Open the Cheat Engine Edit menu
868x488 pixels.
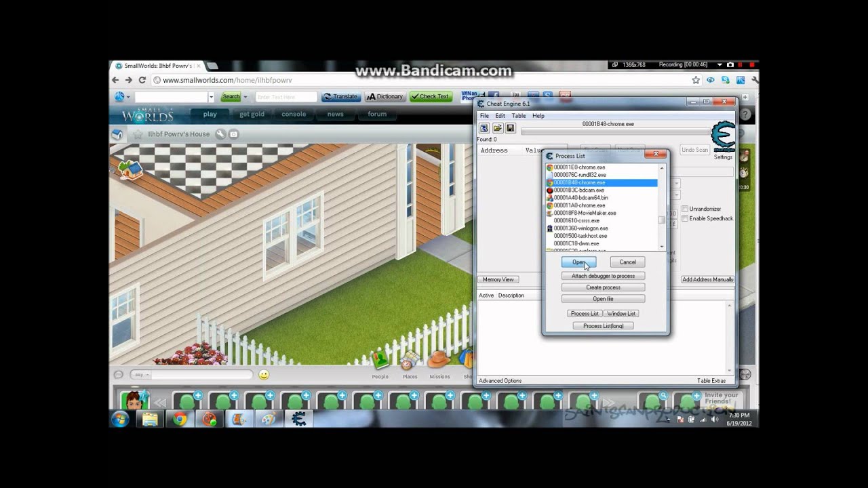[500, 116]
